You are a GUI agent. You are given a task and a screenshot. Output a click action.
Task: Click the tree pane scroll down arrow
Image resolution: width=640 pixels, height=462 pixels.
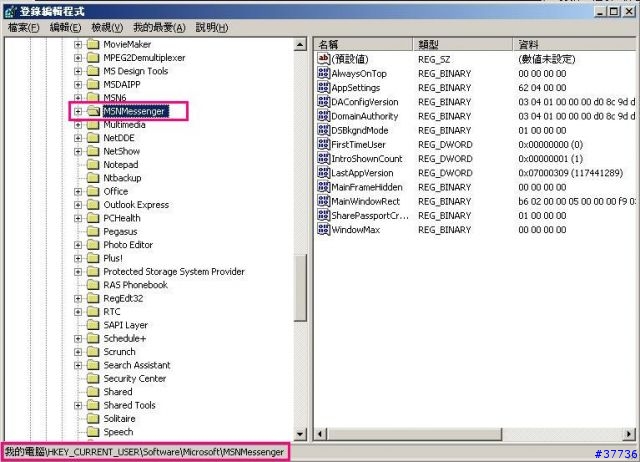pyautogui.click(x=300, y=434)
